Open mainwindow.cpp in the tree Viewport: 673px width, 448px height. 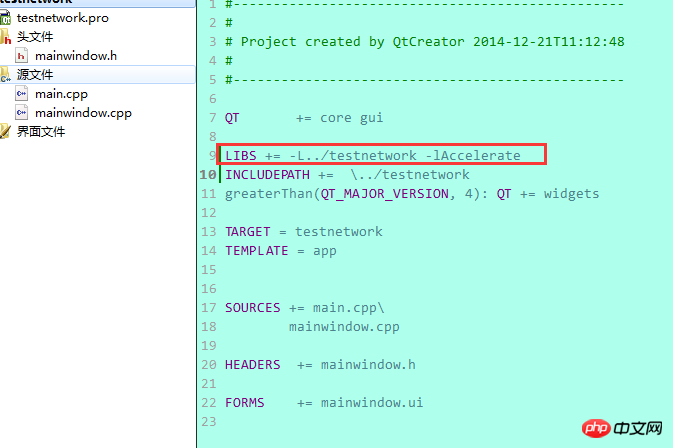tap(83, 113)
